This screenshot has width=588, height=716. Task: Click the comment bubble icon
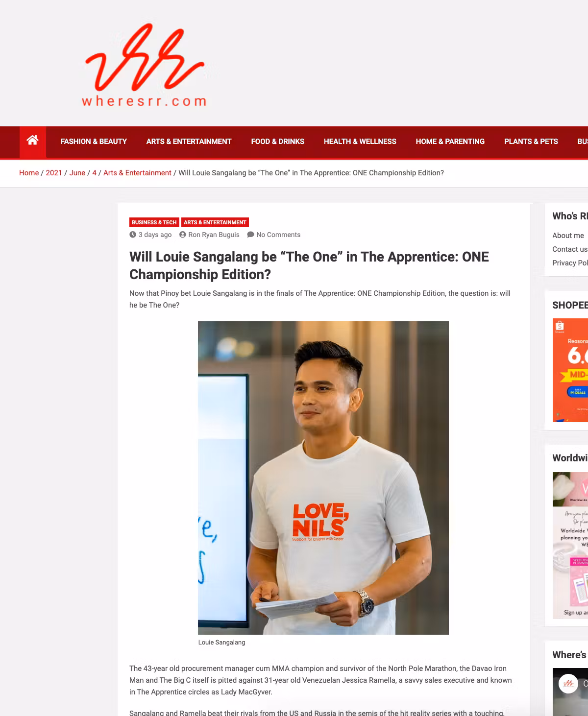pyautogui.click(x=250, y=235)
